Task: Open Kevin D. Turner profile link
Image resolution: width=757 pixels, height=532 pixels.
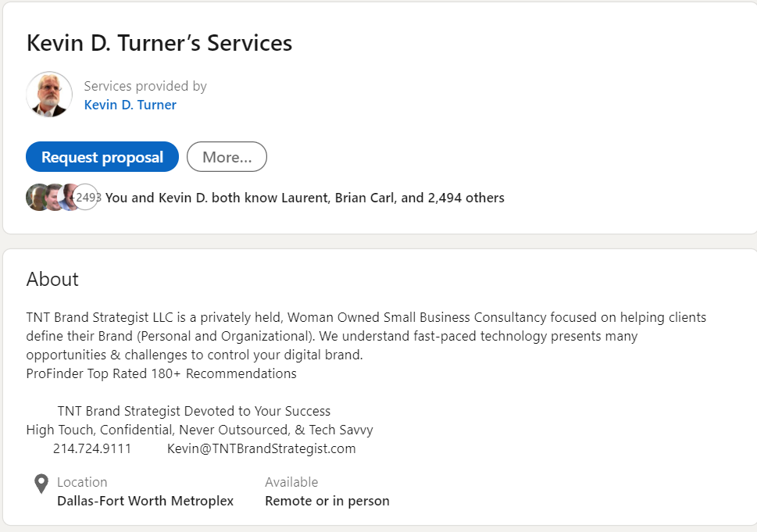Action: click(x=130, y=105)
